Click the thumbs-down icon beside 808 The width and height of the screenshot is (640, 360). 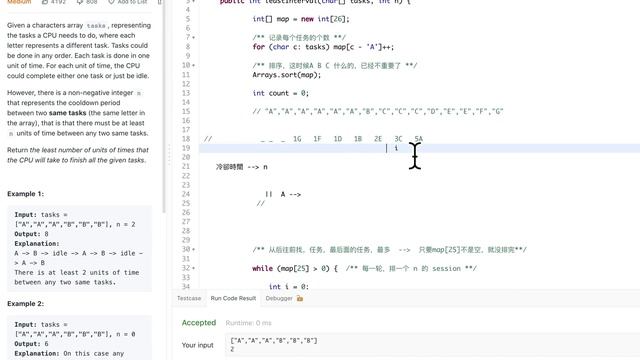point(79,2)
